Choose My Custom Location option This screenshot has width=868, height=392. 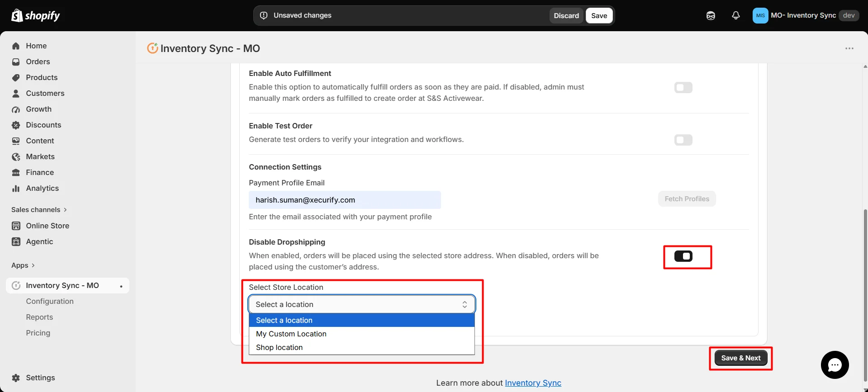(x=361, y=334)
